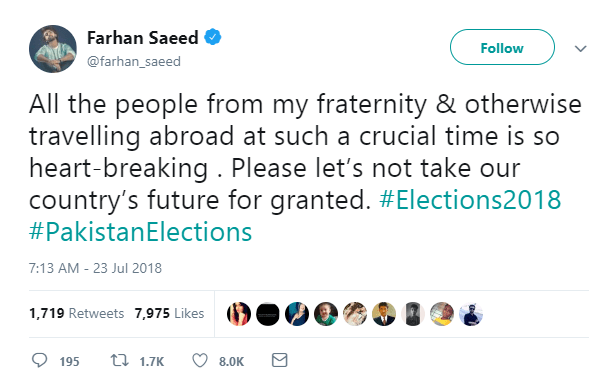Open the @farhan_saeed handle
Screen dimensions: 610x386
[x=134, y=61]
